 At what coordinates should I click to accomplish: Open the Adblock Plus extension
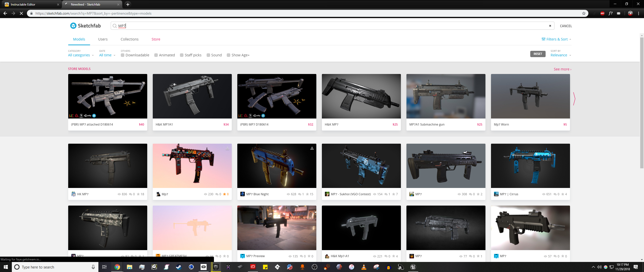click(x=602, y=13)
